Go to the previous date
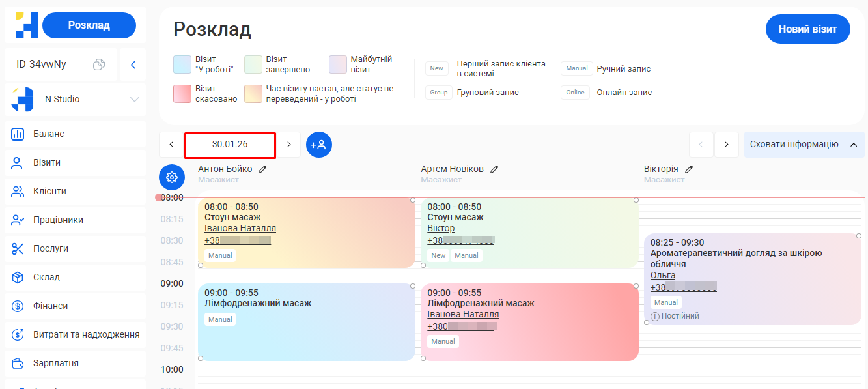 tap(171, 145)
